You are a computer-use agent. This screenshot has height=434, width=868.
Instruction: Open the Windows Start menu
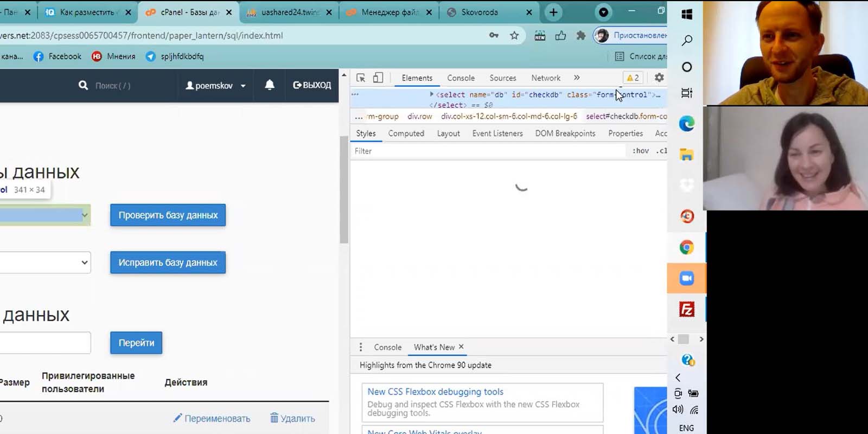click(687, 14)
